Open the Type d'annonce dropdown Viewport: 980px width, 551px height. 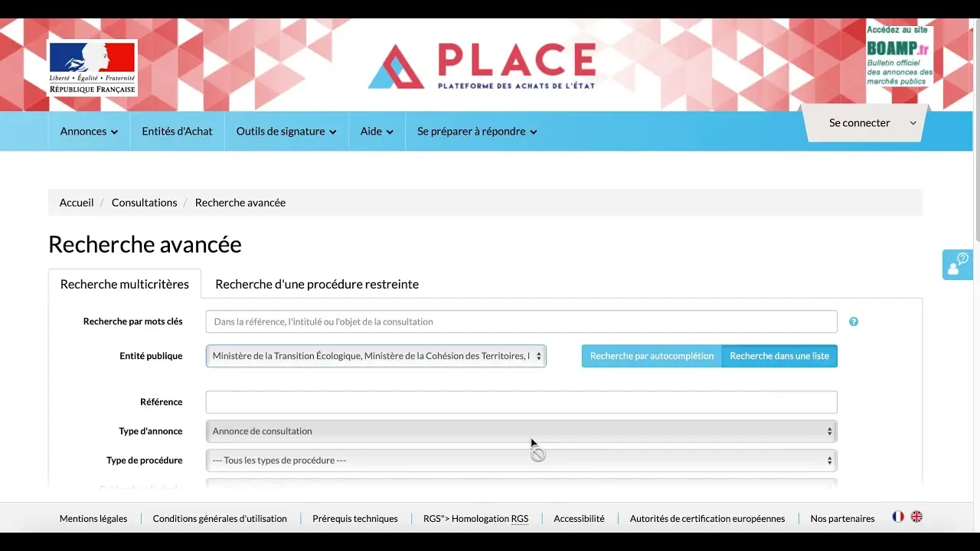(x=521, y=431)
